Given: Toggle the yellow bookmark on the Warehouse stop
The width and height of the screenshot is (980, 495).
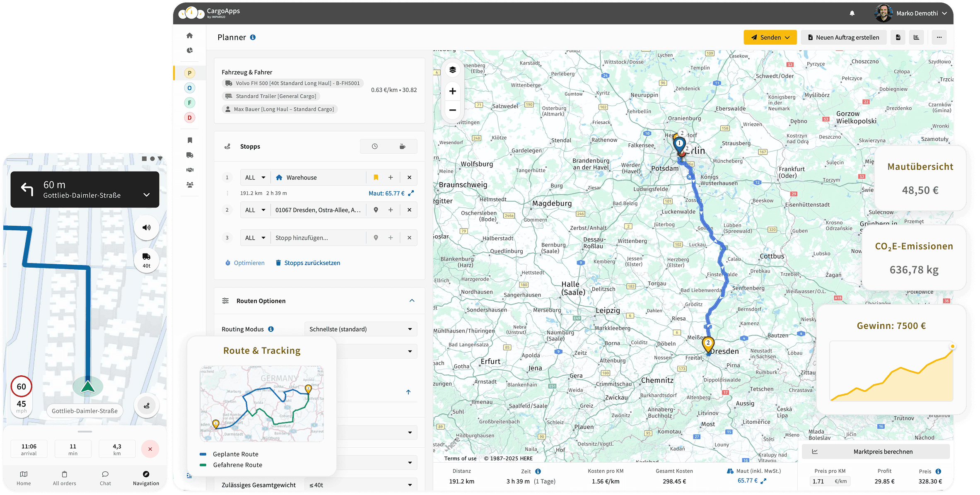Looking at the screenshot, I should pos(376,177).
